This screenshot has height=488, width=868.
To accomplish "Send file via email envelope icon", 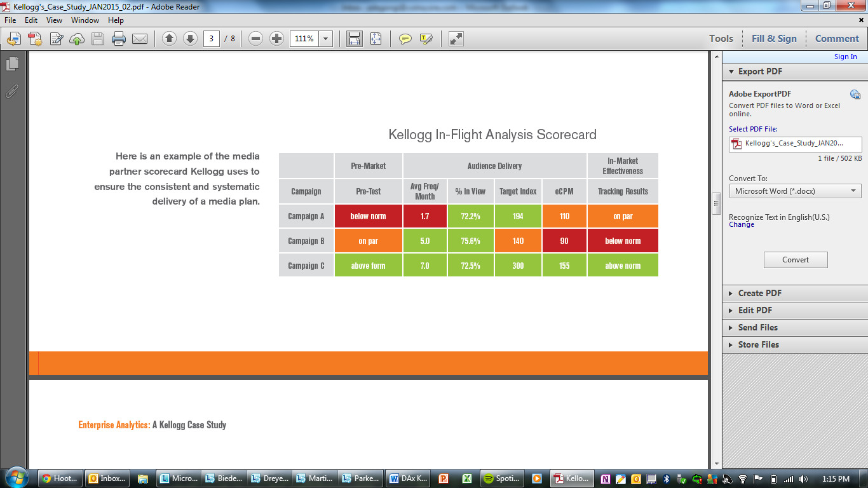I will (x=140, y=39).
